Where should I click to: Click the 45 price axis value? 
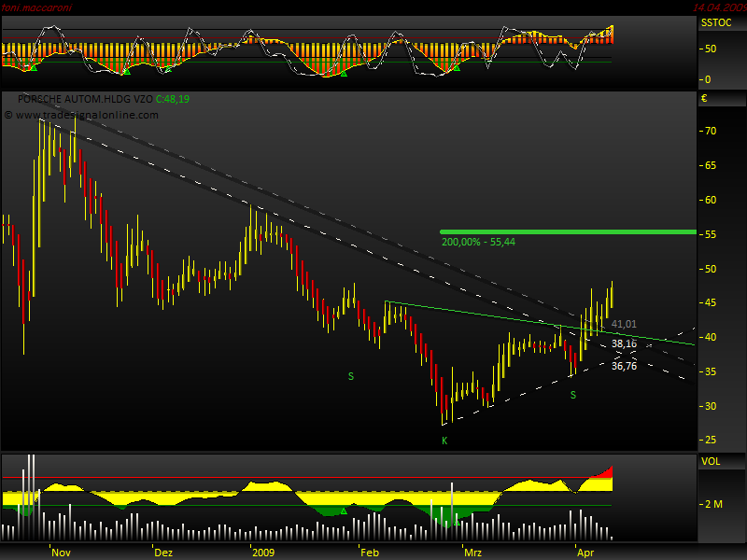point(711,302)
